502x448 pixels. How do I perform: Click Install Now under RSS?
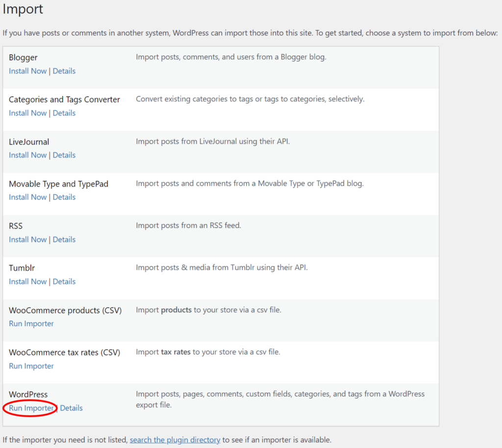pos(27,239)
